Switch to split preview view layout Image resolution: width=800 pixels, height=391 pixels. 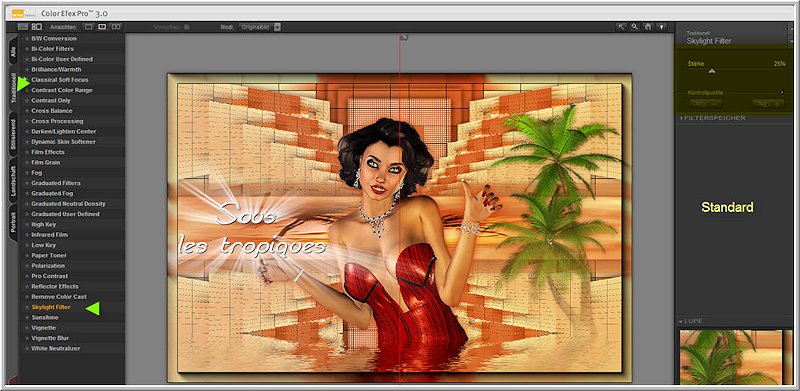point(102,27)
